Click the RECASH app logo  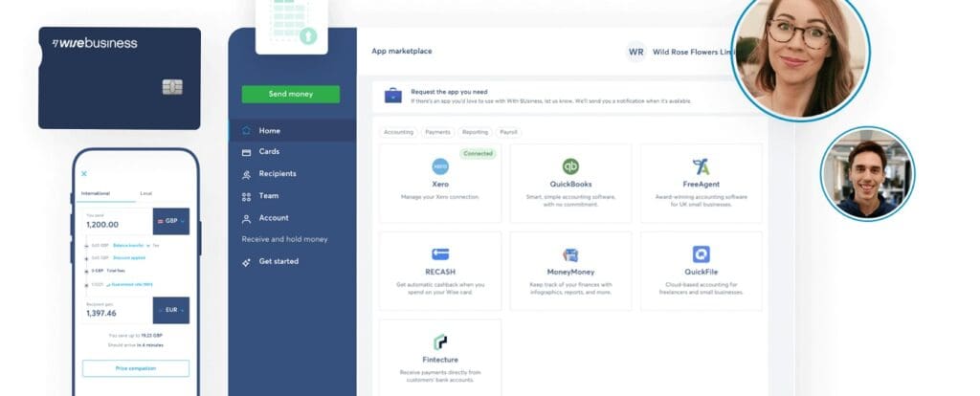(440, 254)
